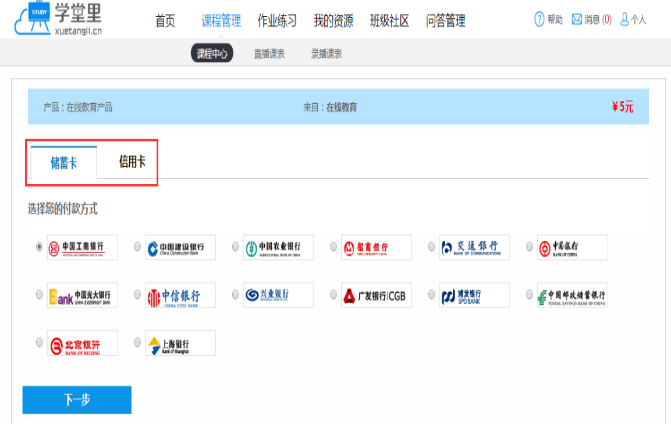Switch to the 信用卡 tab
Image resolution: width=671 pixels, height=425 pixels.
point(132,162)
